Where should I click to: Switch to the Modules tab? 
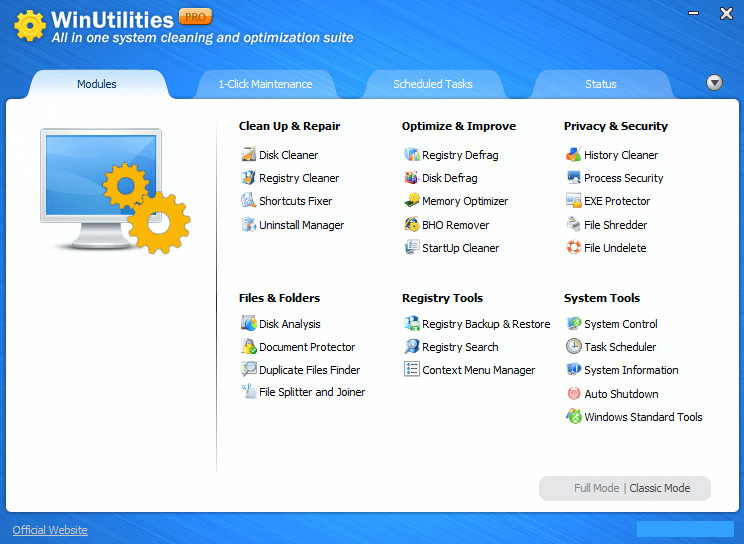[x=97, y=84]
